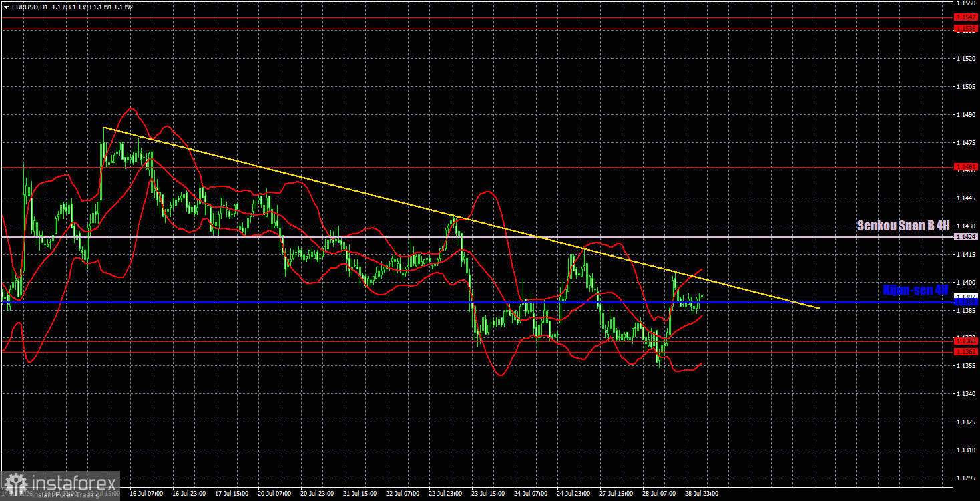Click the red 1.1535 price level tag
Image resolution: width=980 pixels, height=501 pixels.
[x=965, y=29]
